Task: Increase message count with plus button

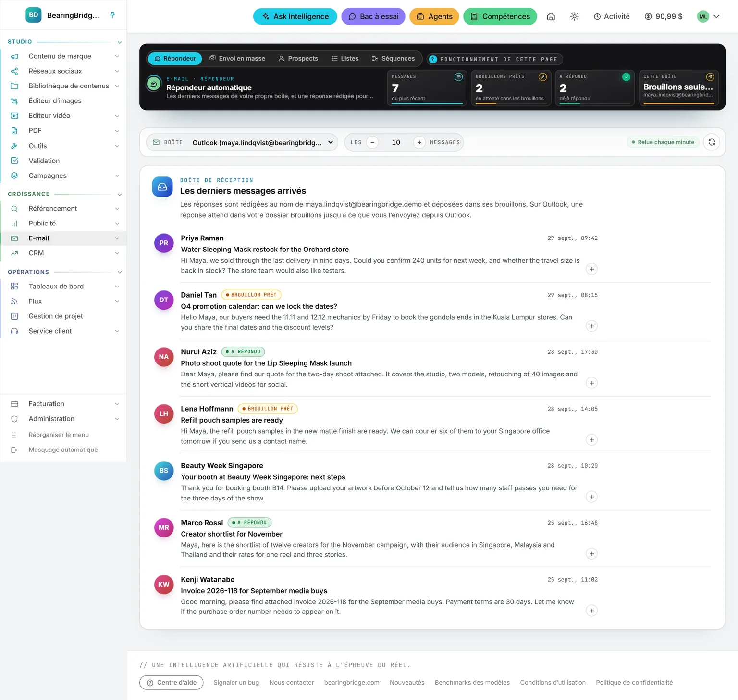Action: (419, 142)
